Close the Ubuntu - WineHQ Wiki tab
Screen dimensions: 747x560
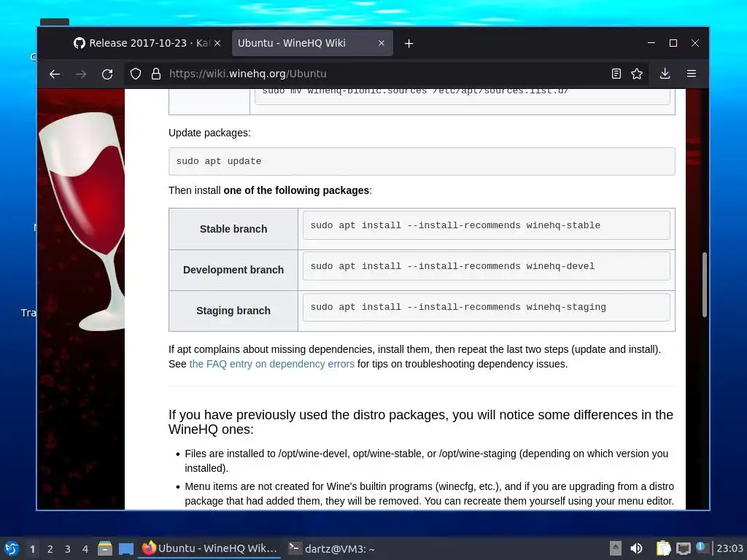(381, 43)
